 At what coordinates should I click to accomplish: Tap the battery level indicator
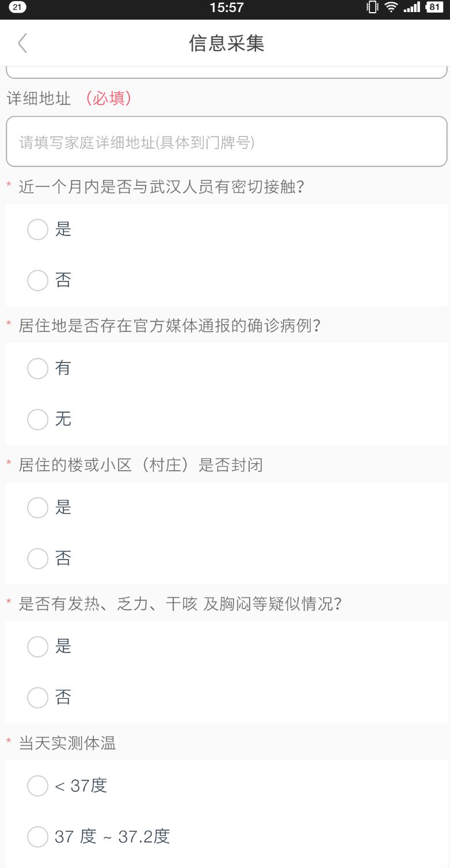pyautogui.click(x=434, y=7)
